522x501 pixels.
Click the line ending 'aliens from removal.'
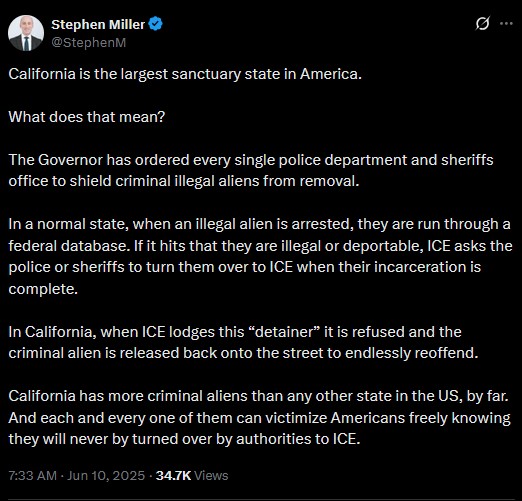click(x=184, y=181)
